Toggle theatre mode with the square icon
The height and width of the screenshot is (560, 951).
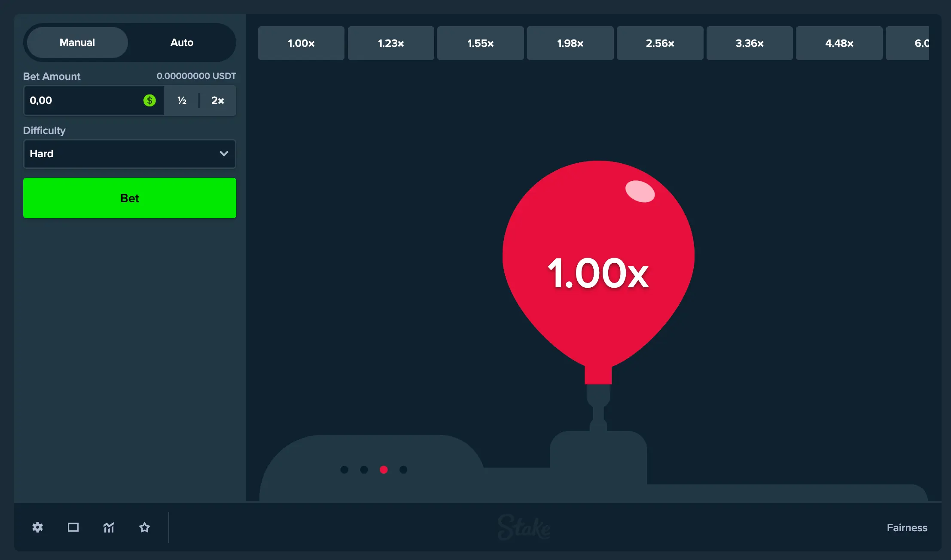[73, 527]
